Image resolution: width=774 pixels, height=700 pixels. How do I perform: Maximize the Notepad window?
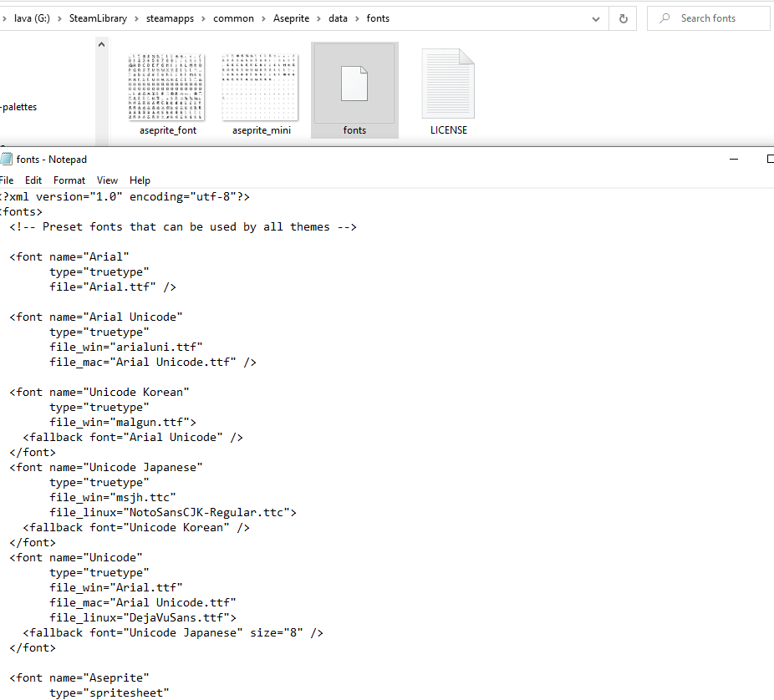pos(770,159)
